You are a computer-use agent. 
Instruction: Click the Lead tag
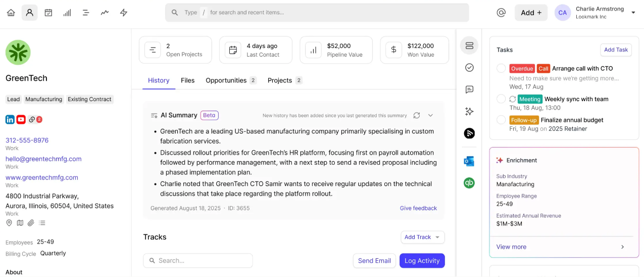click(14, 100)
